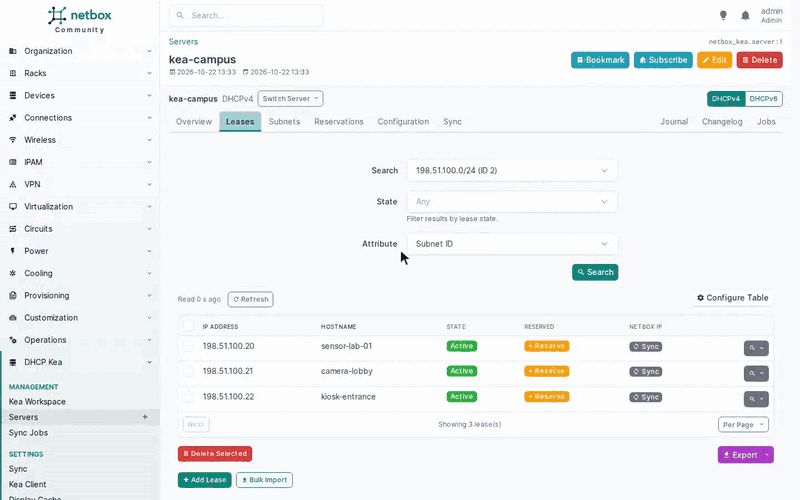Screen dimensions: 800x500
Task: Open the Jobs tab
Action: point(766,121)
